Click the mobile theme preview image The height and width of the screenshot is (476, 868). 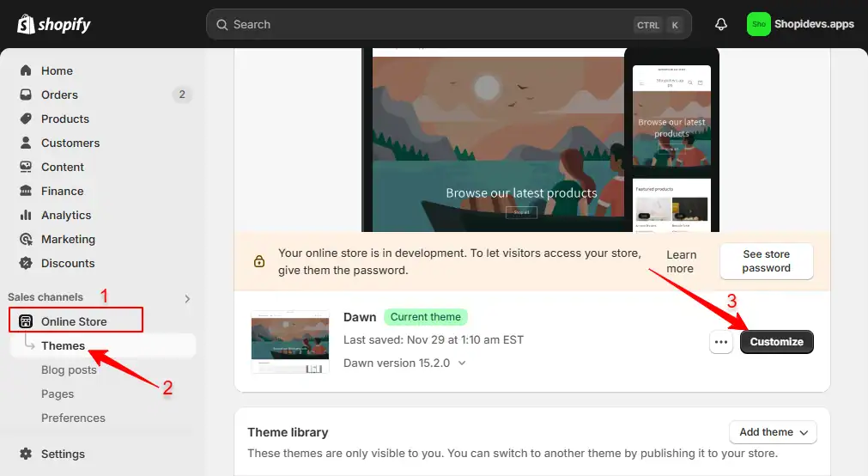click(x=671, y=140)
